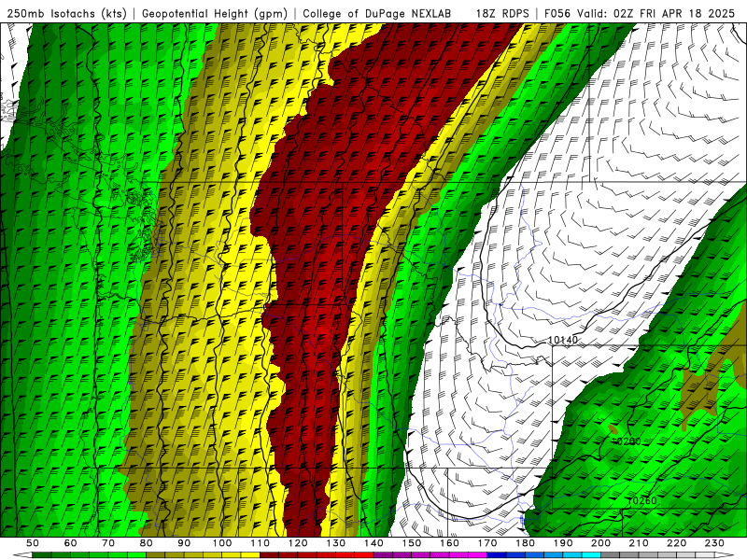Click the '250mb Isotachs (kts)' title text
This screenshot has height=560, width=747.
pyautogui.click(x=66, y=13)
